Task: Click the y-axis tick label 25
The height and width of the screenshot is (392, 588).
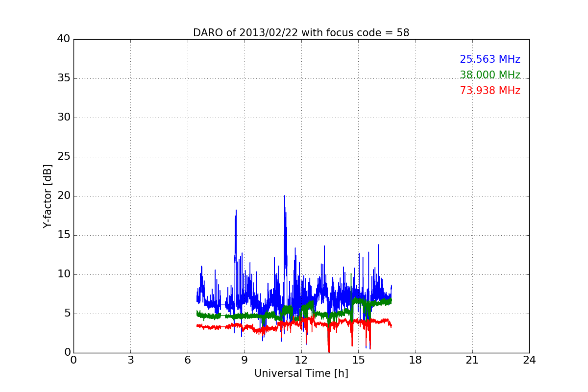Action: (64, 157)
